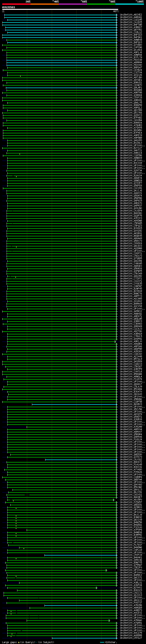146x644 pixels.
Task: Open hit UniRef100_B4FTW5
Action: click(x=131, y=25)
